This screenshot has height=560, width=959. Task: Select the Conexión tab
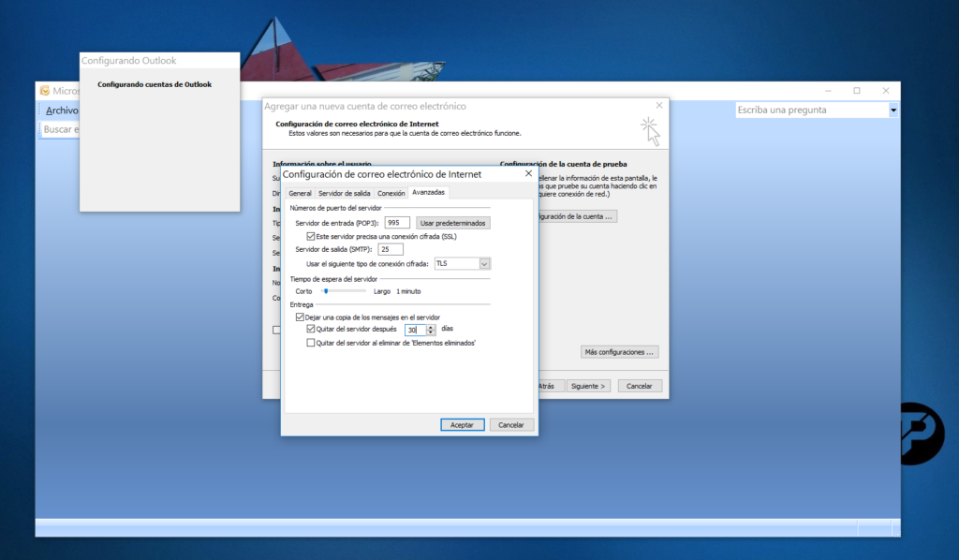coord(391,193)
